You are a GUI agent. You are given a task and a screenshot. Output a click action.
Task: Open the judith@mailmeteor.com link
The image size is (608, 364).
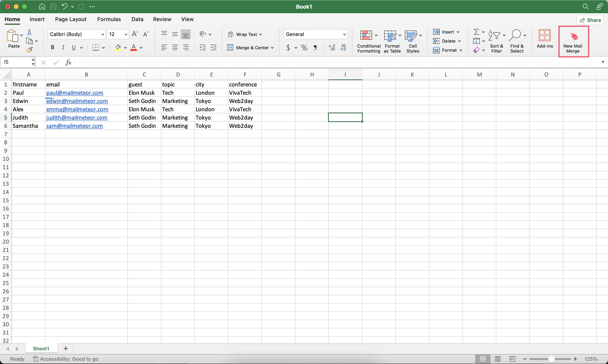(77, 117)
